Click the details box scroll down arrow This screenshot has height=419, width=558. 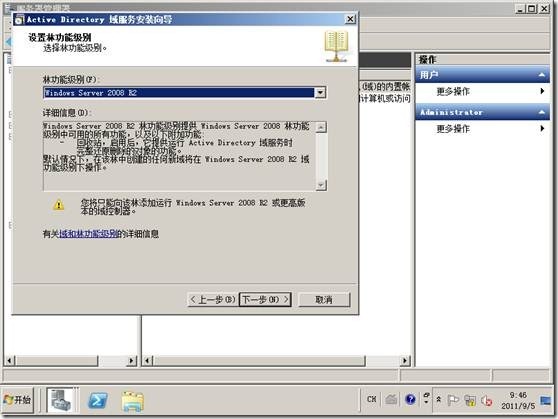pyautogui.click(x=321, y=185)
